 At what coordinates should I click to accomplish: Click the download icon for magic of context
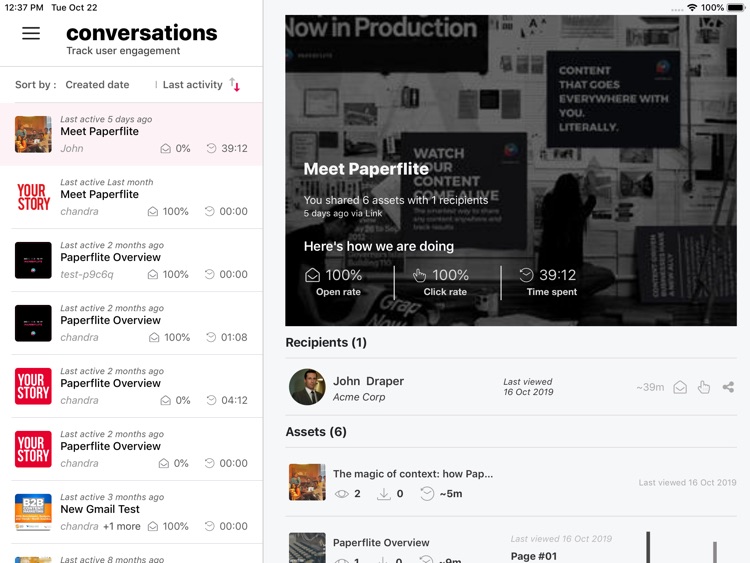click(384, 494)
